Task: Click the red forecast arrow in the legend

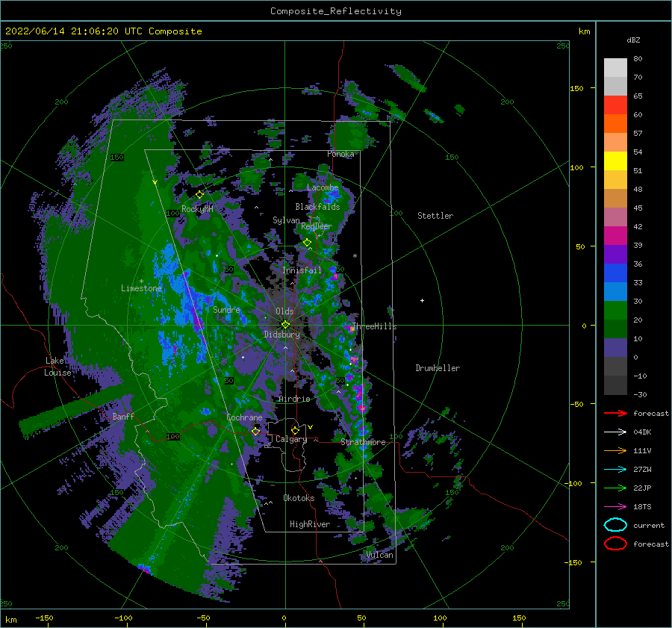Action: coord(615,413)
